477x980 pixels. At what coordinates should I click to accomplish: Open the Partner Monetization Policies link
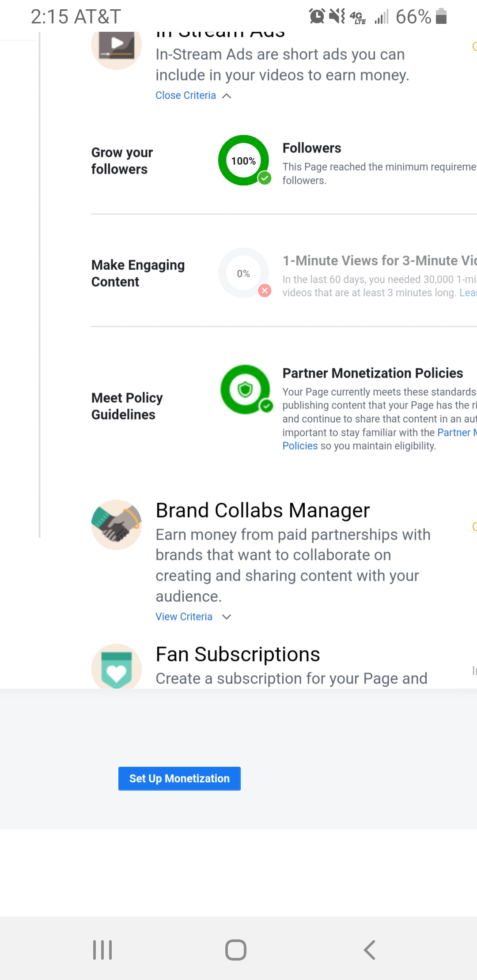[x=456, y=433]
